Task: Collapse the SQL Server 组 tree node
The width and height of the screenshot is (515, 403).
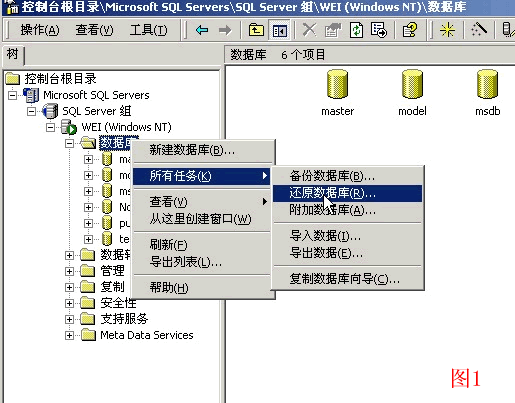Action: [x=31, y=111]
